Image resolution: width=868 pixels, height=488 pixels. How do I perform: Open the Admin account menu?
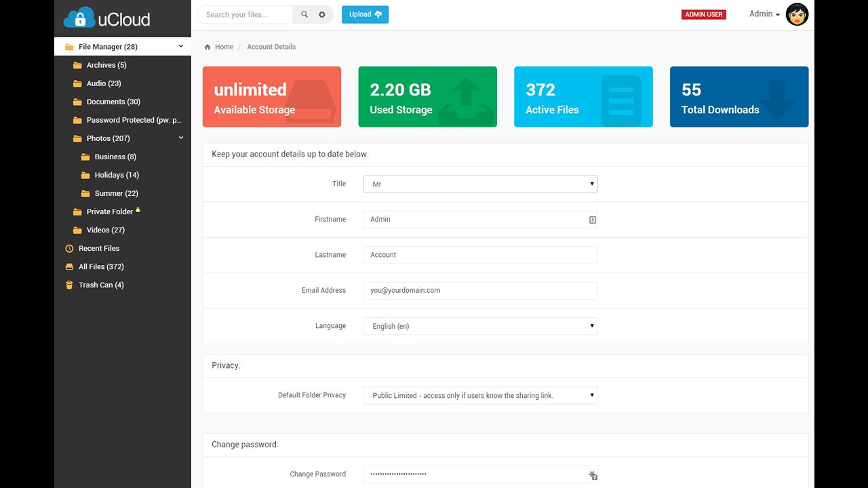764,14
